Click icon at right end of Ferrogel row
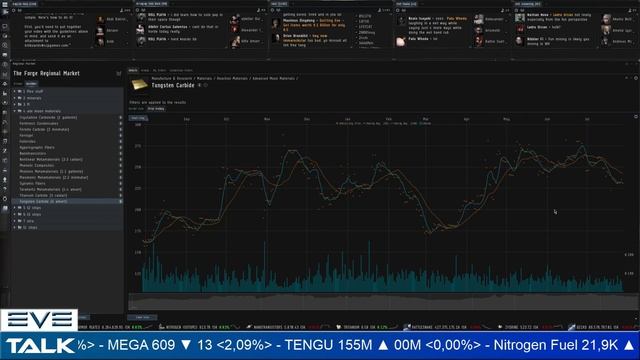Viewport: 640px width, 360px height. pyautogui.click(x=120, y=136)
